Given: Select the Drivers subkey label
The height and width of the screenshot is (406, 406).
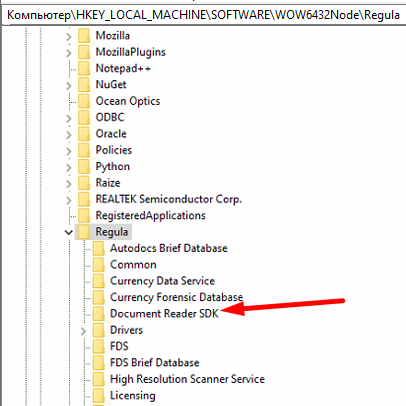Looking at the screenshot, I should [x=126, y=329].
